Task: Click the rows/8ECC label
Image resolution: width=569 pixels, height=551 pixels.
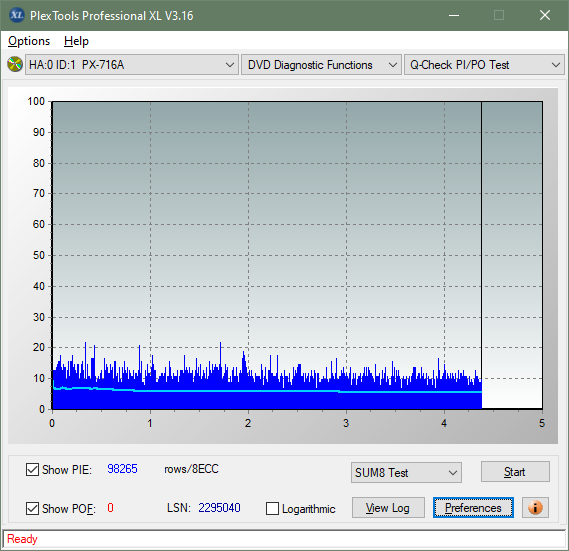Action: 191,469
